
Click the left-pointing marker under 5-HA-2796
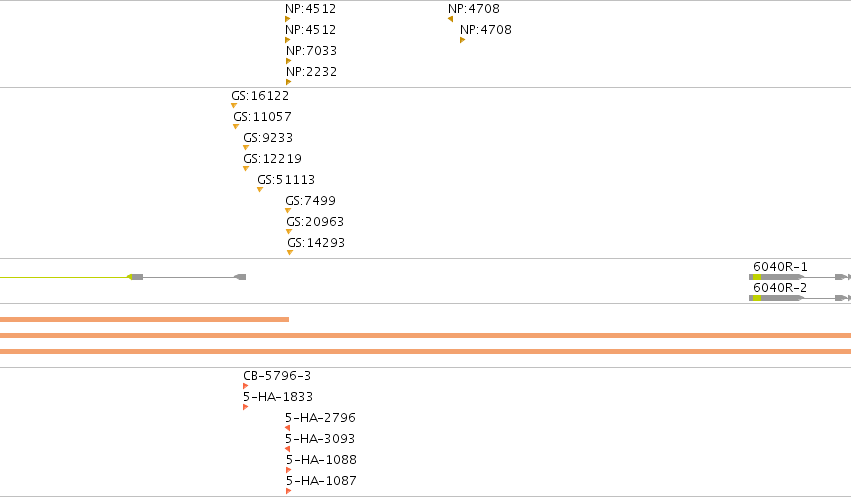click(x=288, y=428)
